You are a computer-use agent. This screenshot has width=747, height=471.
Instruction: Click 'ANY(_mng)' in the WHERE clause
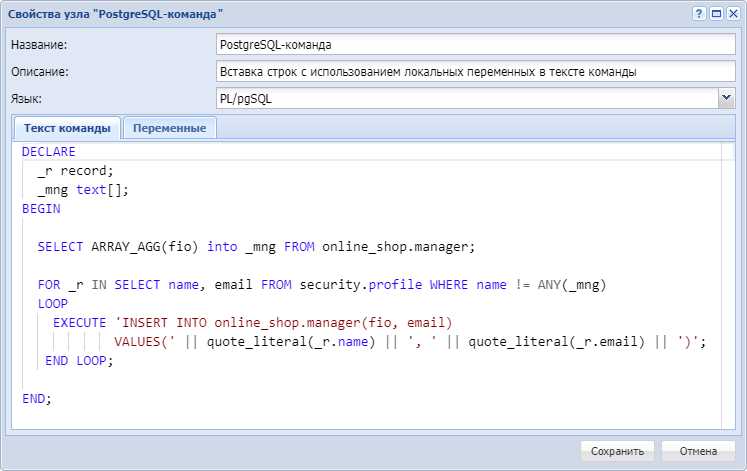point(572,285)
